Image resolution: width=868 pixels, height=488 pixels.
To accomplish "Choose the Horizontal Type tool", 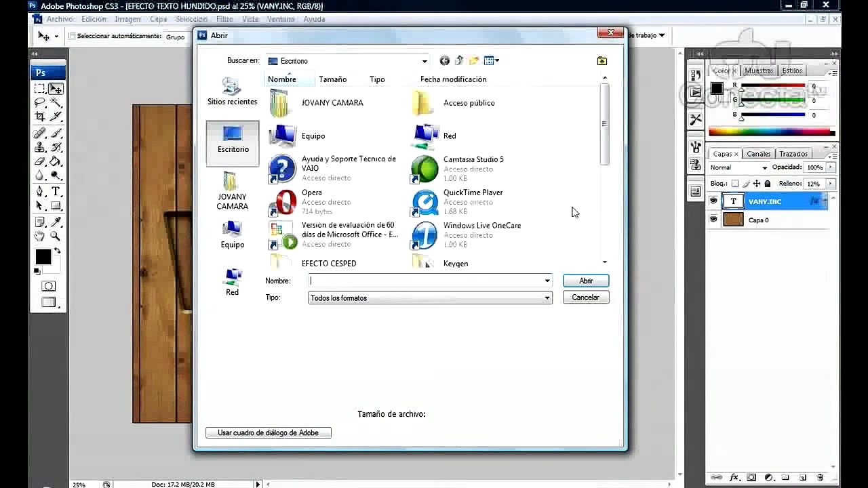I will click(56, 192).
